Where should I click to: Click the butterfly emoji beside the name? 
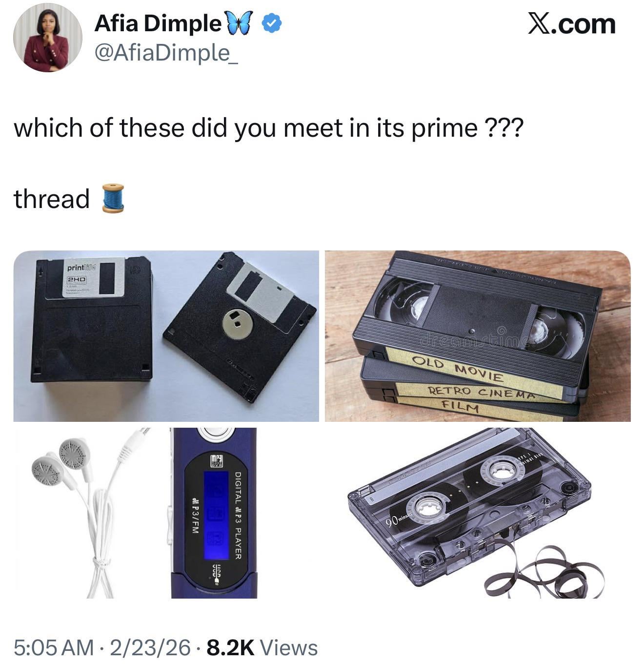click(239, 23)
